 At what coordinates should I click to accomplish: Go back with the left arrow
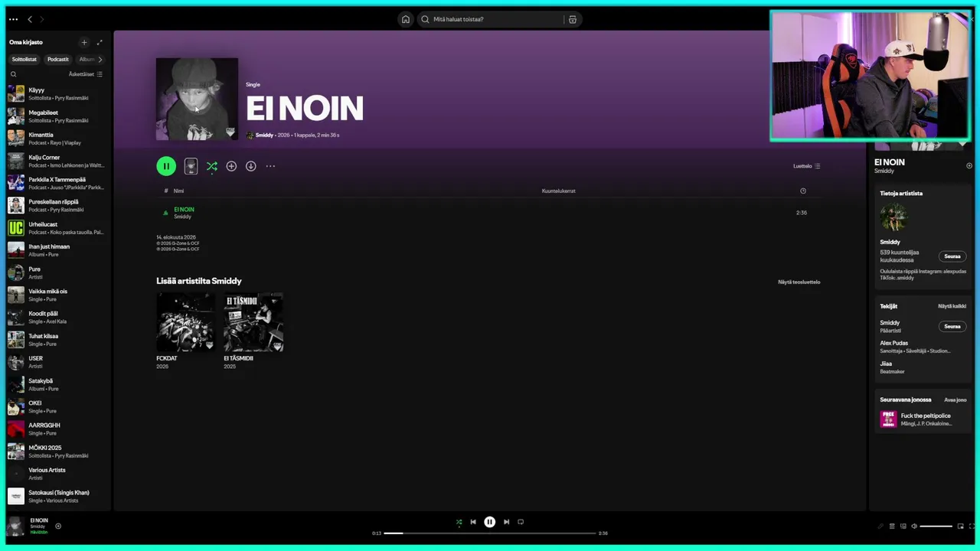tap(30, 19)
